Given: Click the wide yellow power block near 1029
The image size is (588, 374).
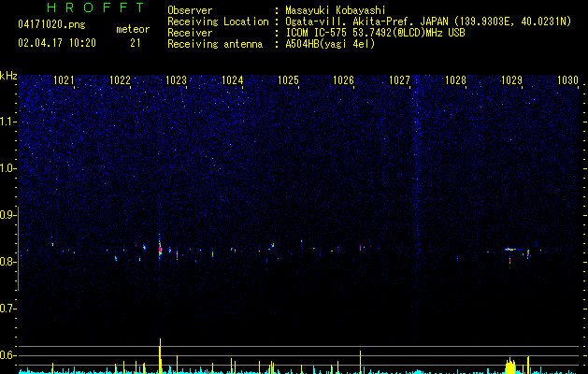Looking at the screenshot, I should click(510, 367).
